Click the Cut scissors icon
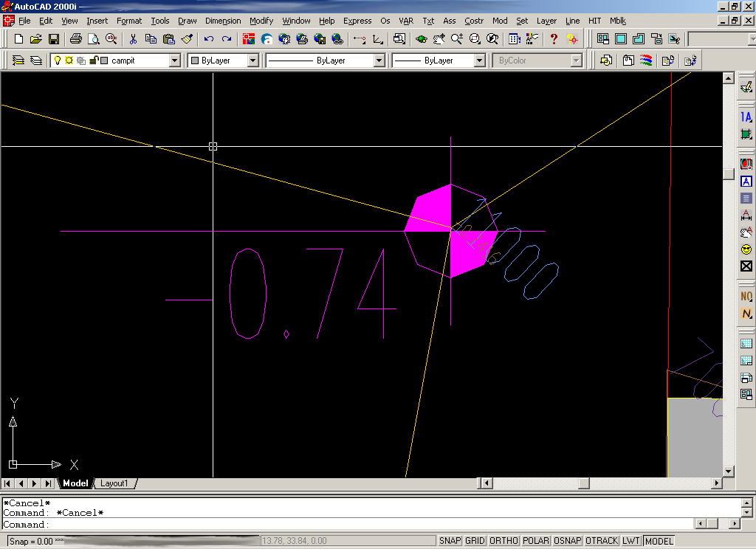The image size is (756, 549). point(134,38)
